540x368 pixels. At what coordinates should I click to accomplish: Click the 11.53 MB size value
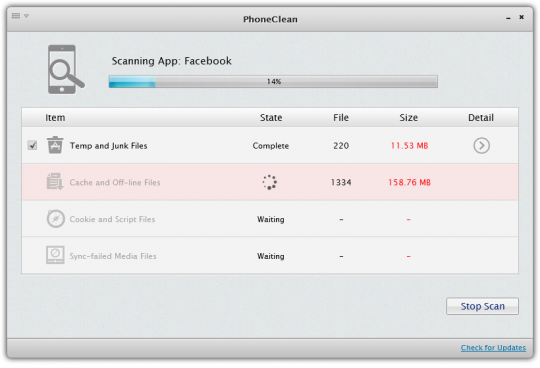tap(409, 146)
